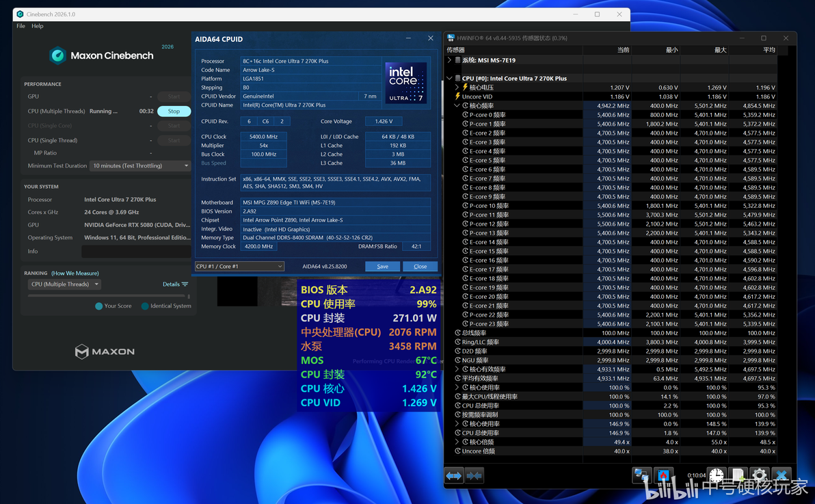Click the CPU 封装 271.01 W overlay reading
815x504 pixels.
click(x=369, y=318)
